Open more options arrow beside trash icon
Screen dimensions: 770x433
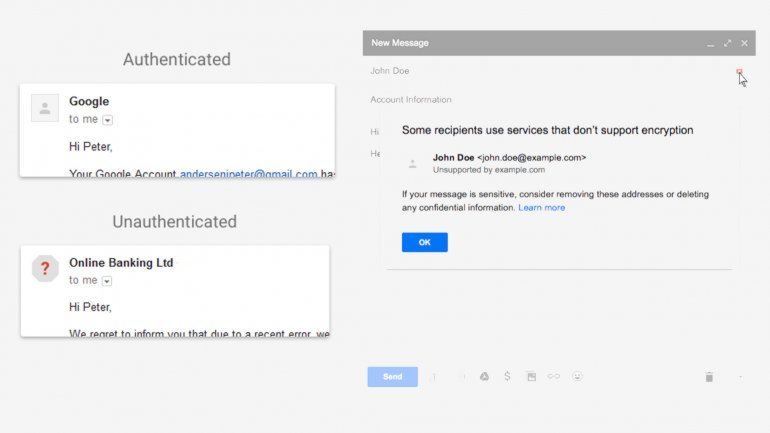click(x=741, y=377)
